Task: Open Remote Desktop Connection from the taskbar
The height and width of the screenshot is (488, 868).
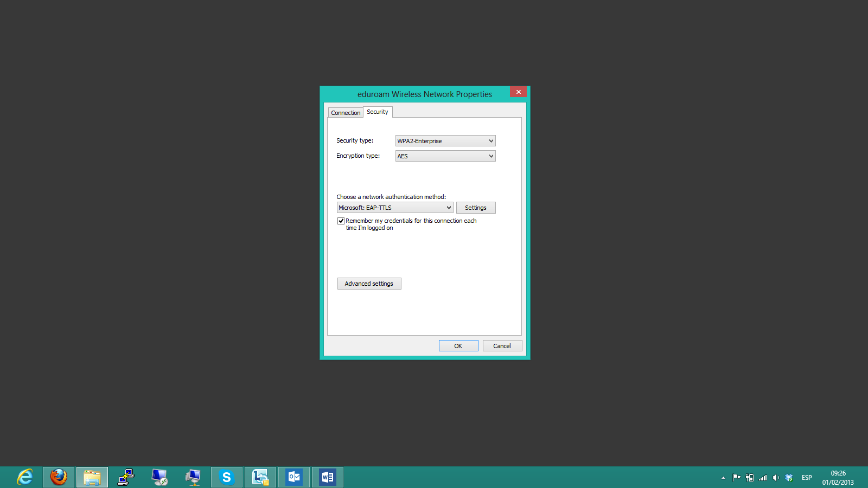Action: (x=159, y=477)
